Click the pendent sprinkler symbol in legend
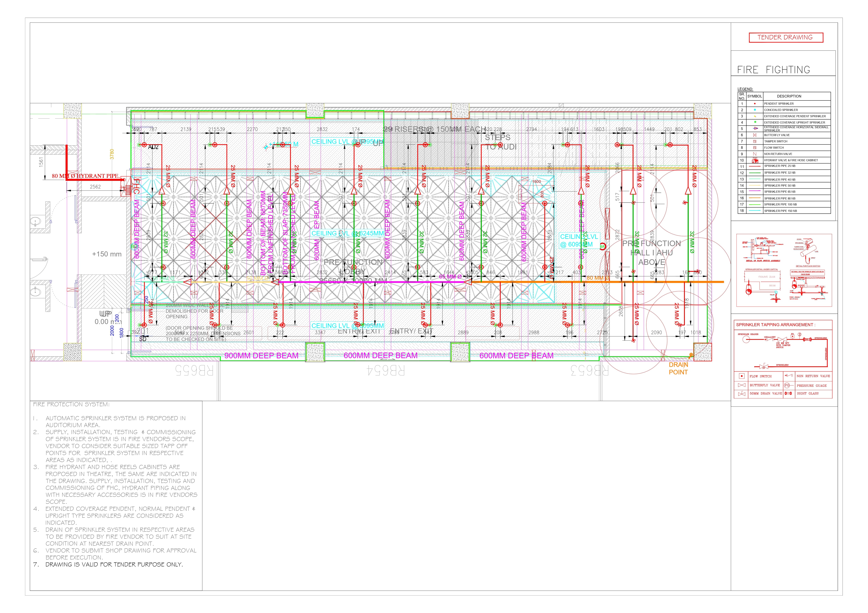This screenshot has height=613, width=868. tap(755, 104)
